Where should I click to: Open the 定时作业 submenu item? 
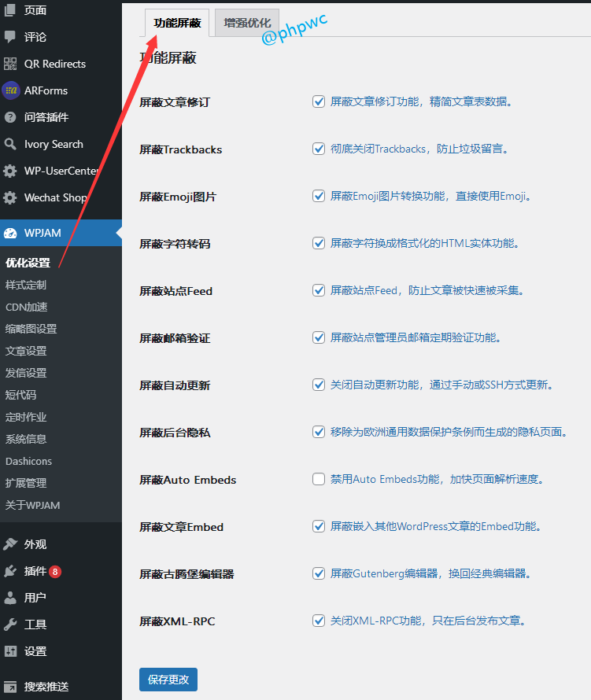tap(26, 417)
